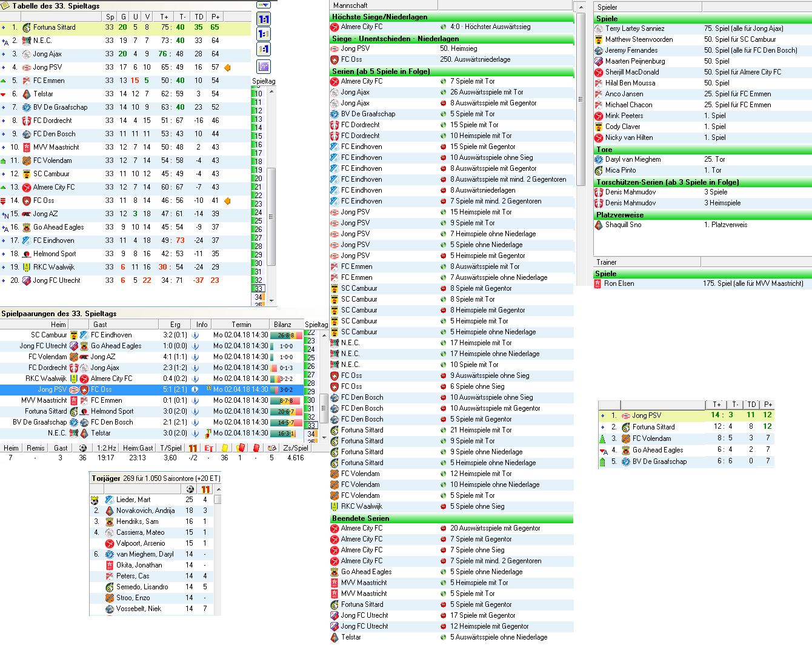Screen dimensions: 812x645
Task: Open match info for N.E.C. vs Telstar
Action: point(195,433)
